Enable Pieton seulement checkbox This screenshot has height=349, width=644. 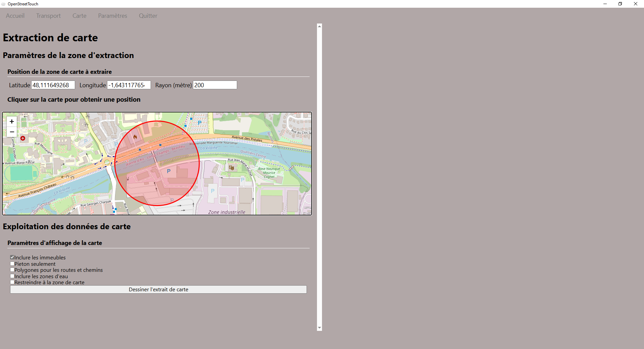(x=12, y=264)
